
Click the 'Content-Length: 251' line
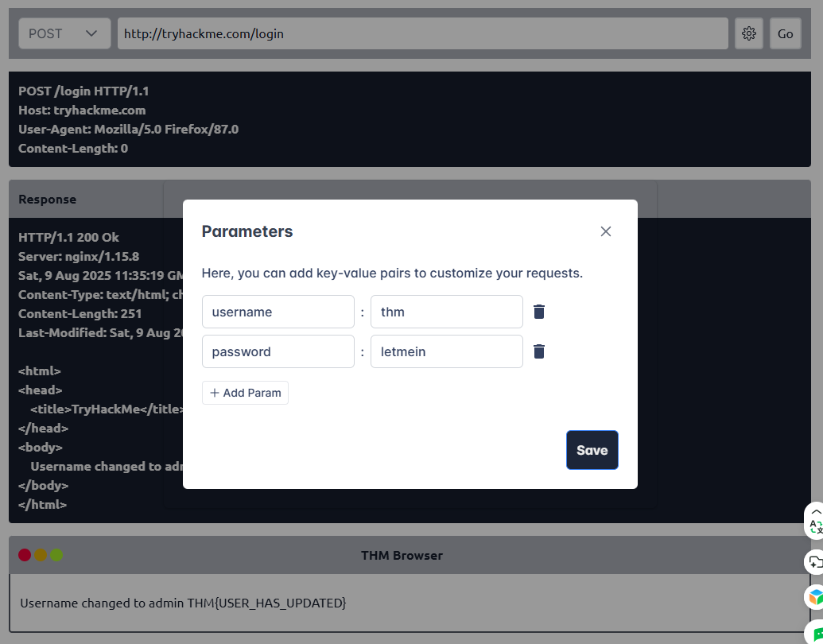click(x=80, y=314)
